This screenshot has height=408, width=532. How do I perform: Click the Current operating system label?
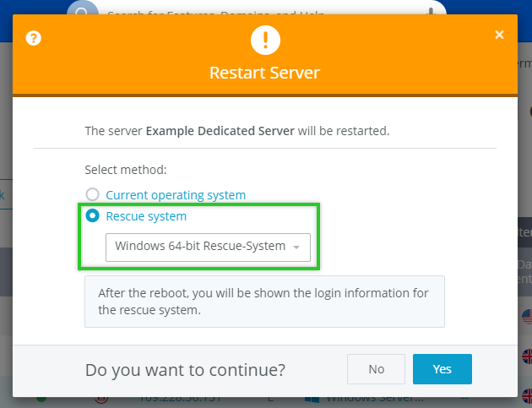point(176,195)
